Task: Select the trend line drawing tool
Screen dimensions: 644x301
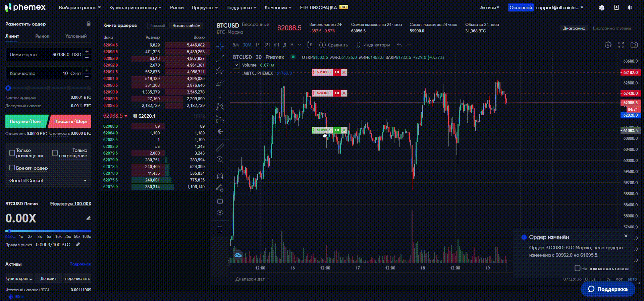Action: [220, 58]
